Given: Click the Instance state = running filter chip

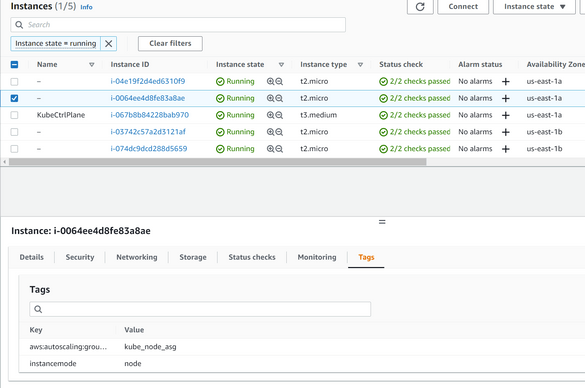Looking at the screenshot, I should (x=56, y=44).
